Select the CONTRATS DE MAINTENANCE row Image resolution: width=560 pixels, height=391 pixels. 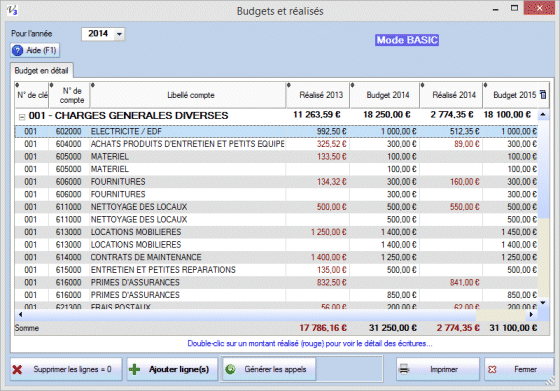[x=276, y=257]
